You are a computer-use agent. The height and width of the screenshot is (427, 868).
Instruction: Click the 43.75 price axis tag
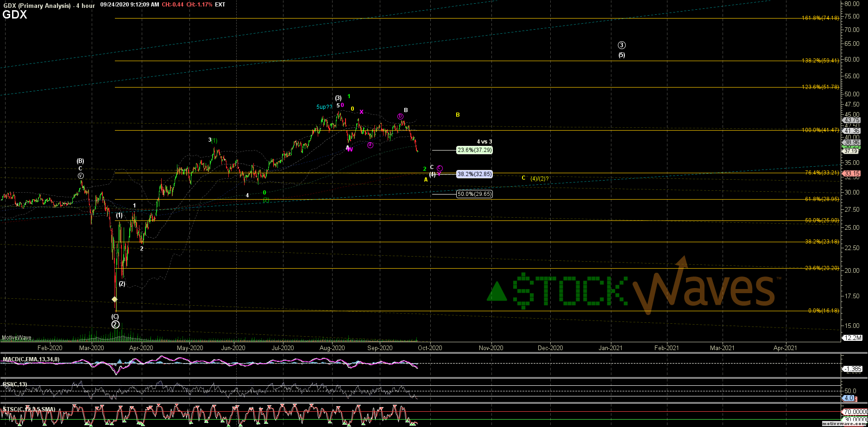(x=852, y=120)
